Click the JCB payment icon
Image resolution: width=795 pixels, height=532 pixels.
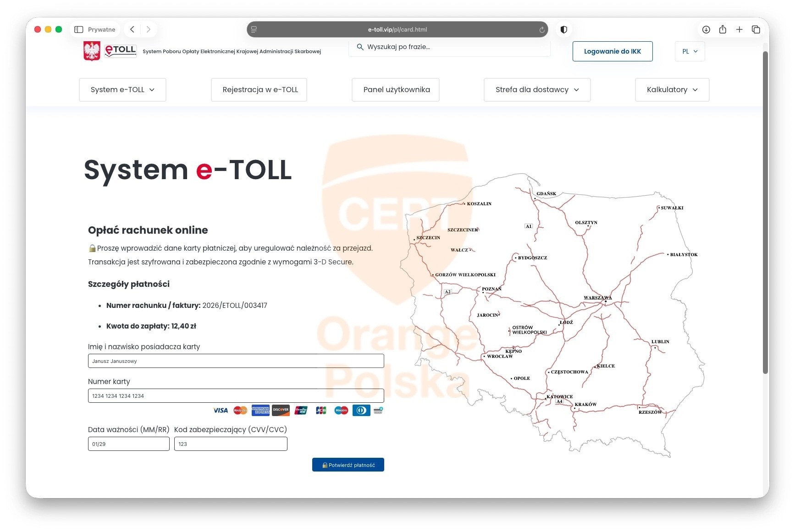pos(321,411)
